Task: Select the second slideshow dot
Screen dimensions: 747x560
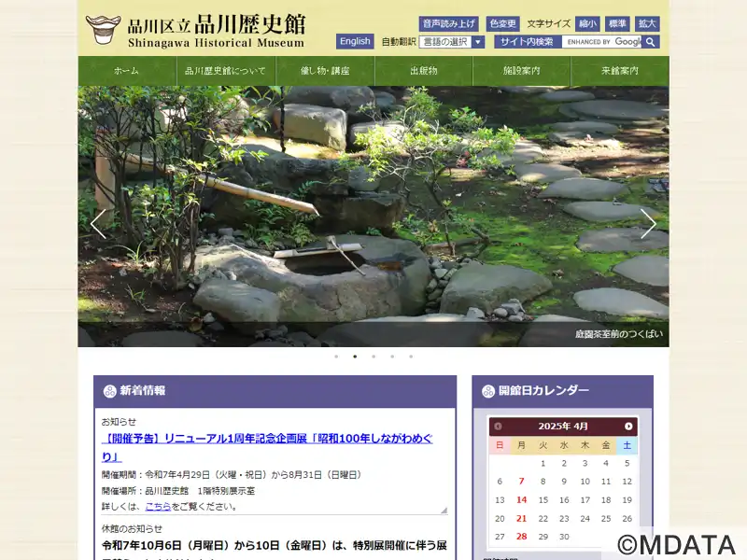Action: coord(355,357)
